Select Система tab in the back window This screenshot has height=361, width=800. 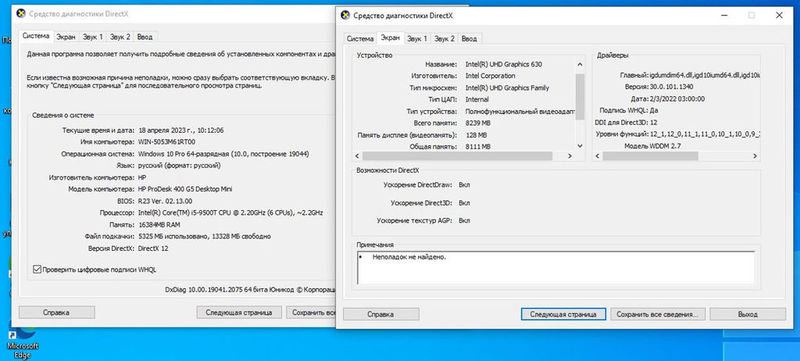36,36
